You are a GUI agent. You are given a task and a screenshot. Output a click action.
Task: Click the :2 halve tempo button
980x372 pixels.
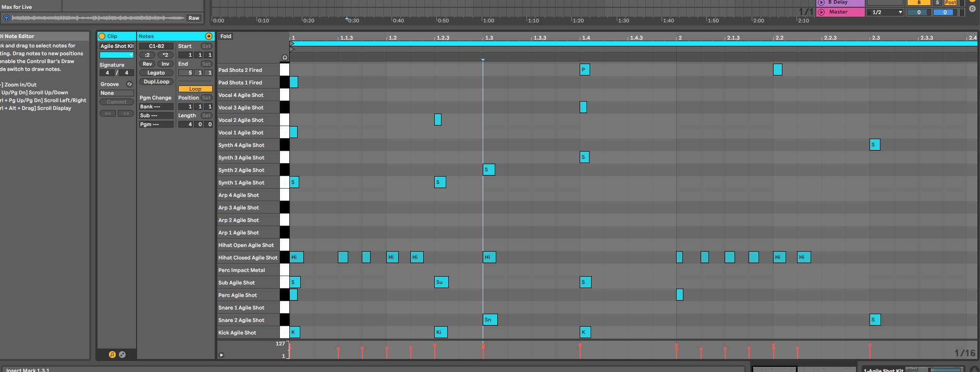tap(147, 55)
